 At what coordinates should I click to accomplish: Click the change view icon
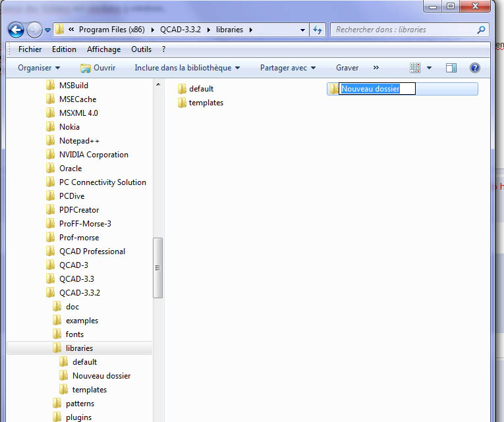pos(415,68)
